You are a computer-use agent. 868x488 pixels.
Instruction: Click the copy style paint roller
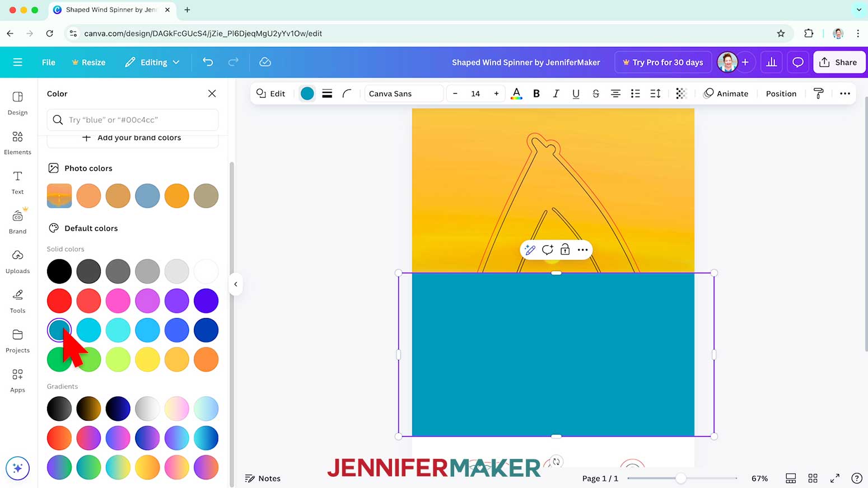(x=819, y=93)
